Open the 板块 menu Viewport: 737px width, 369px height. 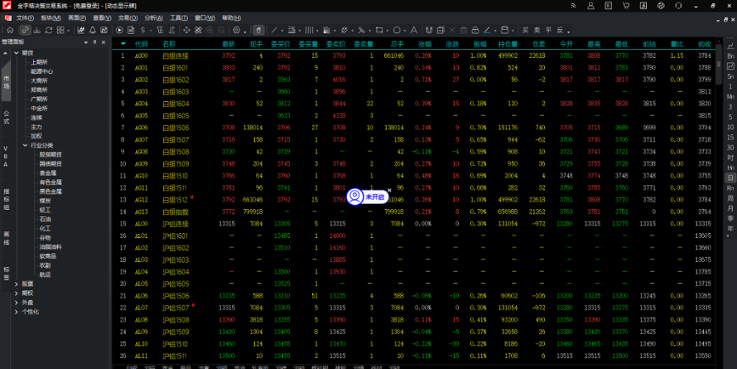[51, 18]
